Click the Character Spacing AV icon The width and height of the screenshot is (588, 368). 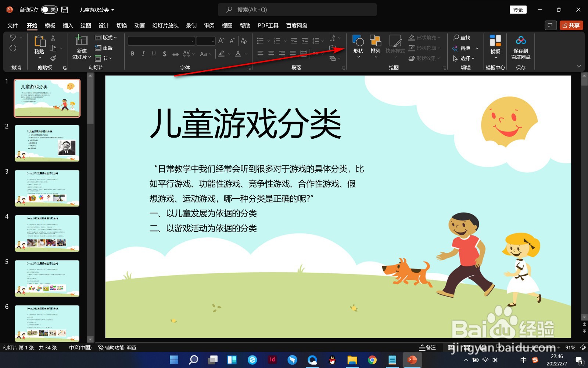186,54
